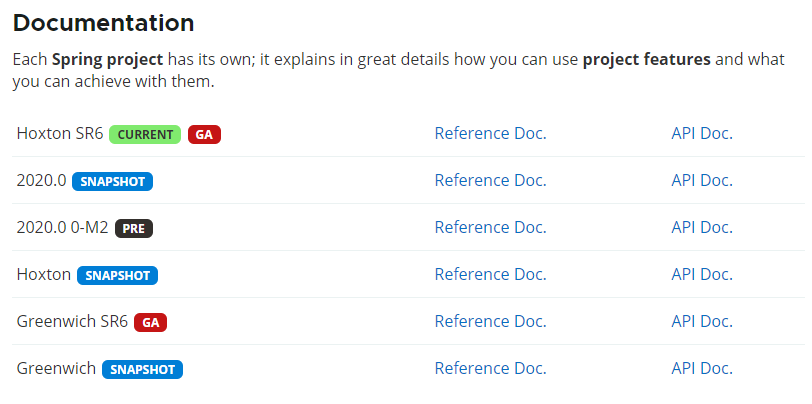Screen dimensions: 812x404
Task: Open API Doc for Greenwich SNAPSHOT
Action: pyautogui.click(x=702, y=369)
